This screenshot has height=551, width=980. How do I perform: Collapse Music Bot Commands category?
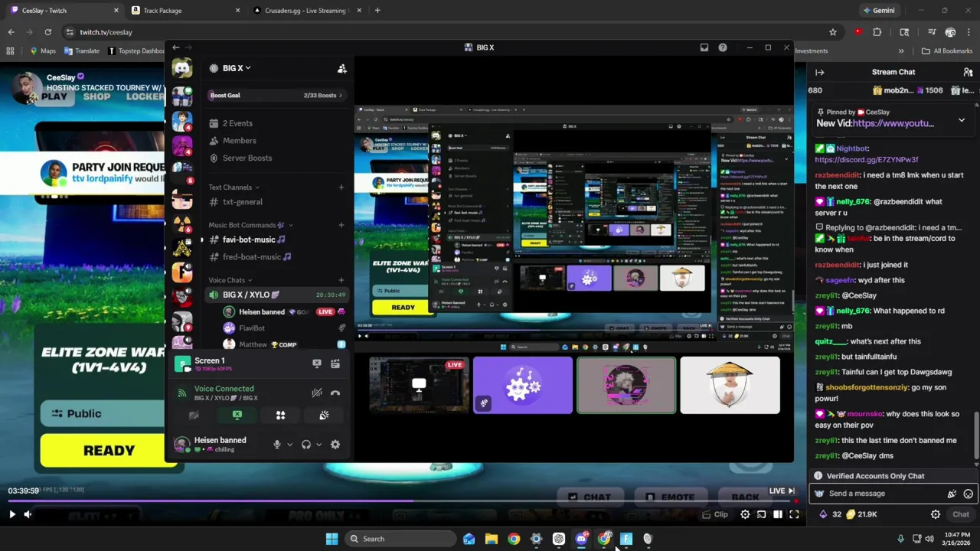coord(250,225)
